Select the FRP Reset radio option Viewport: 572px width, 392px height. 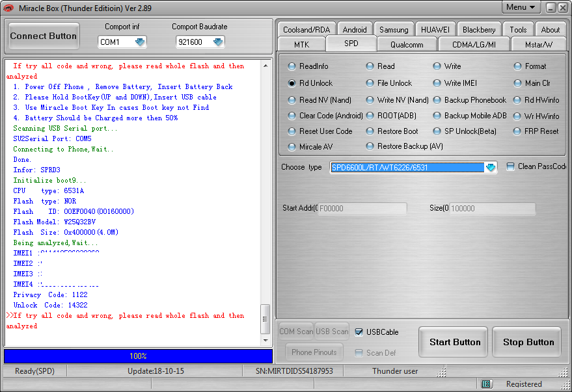[x=536, y=131]
